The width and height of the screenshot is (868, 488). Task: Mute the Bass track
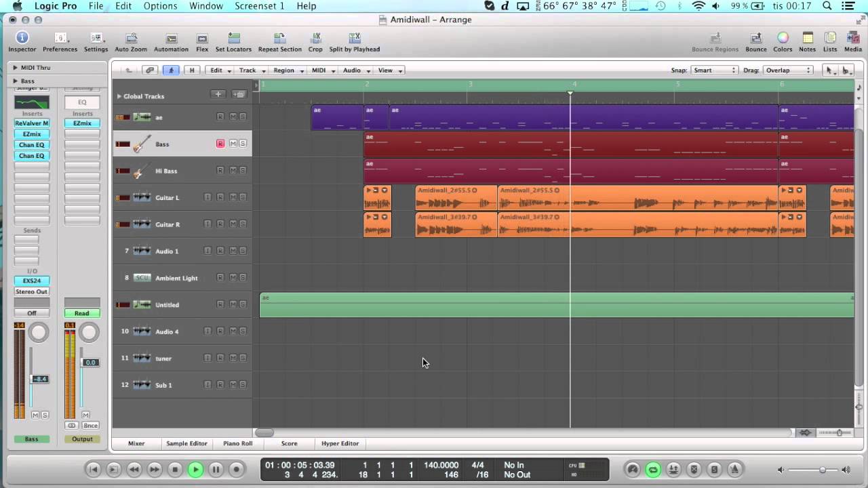tap(233, 144)
